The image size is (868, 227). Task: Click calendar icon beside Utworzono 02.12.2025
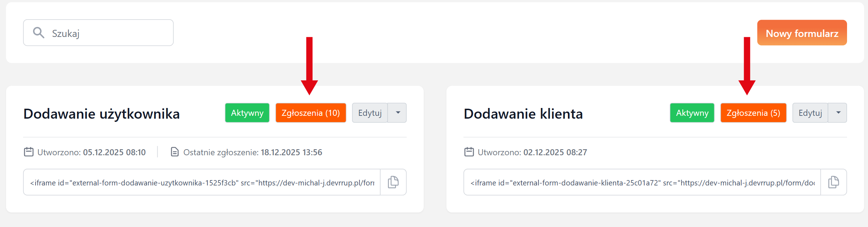pos(469,152)
